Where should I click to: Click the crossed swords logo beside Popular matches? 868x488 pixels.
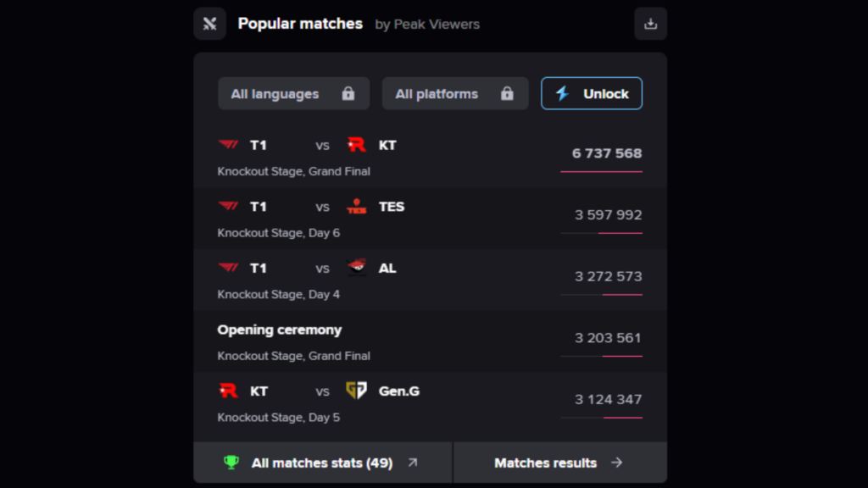[x=209, y=24]
